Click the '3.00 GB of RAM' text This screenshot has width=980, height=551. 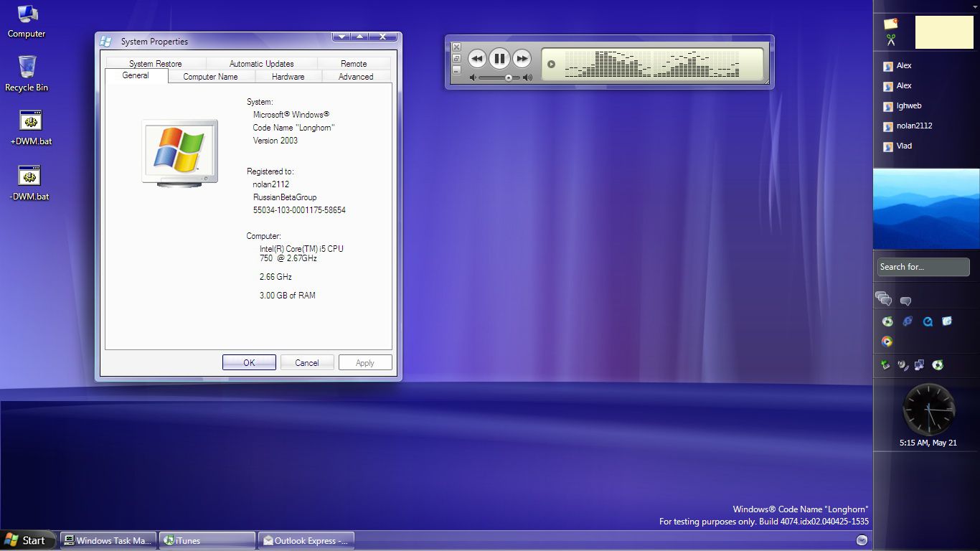point(288,295)
